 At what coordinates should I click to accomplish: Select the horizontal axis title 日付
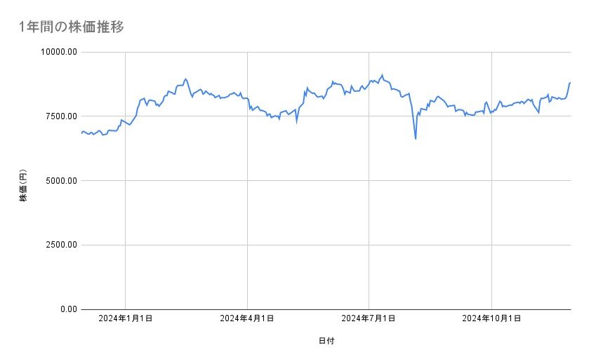(326, 342)
